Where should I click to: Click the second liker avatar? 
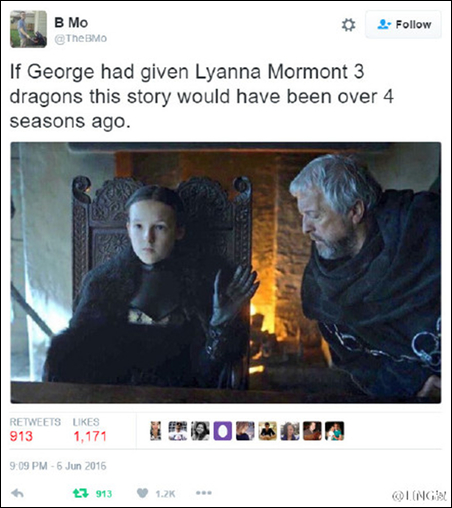pos(178,431)
